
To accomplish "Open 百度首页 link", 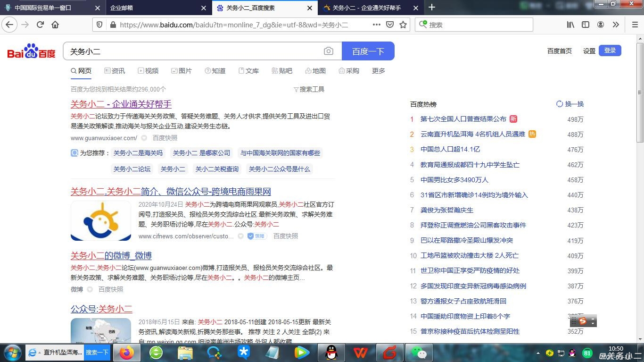I will (x=559, y=51).
